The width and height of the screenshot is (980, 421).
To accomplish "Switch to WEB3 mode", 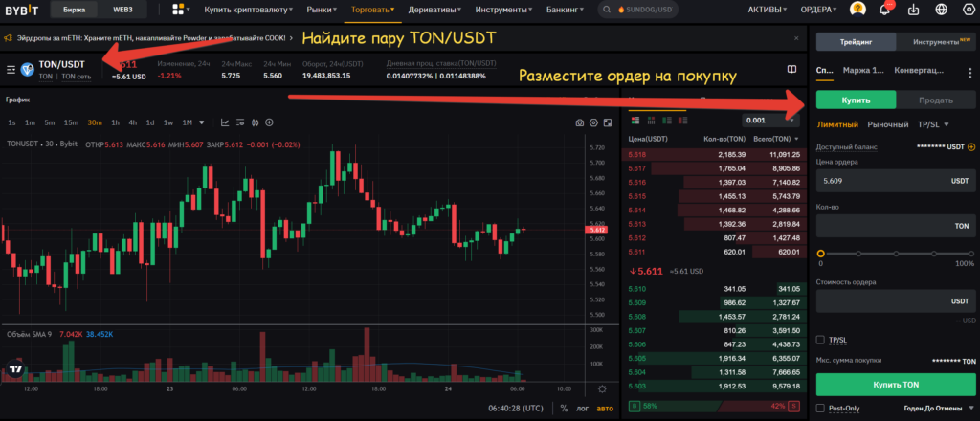I will tap(122, 10).
